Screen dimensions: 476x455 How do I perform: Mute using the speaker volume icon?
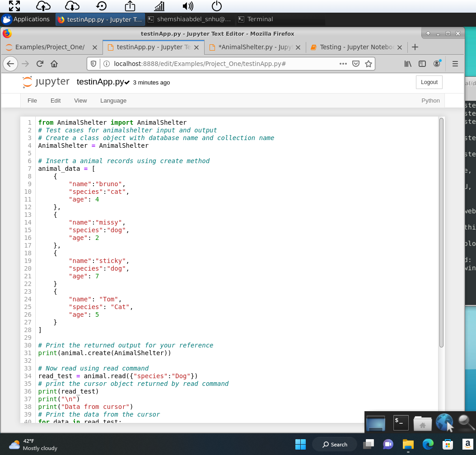click(x=188, y=6)
